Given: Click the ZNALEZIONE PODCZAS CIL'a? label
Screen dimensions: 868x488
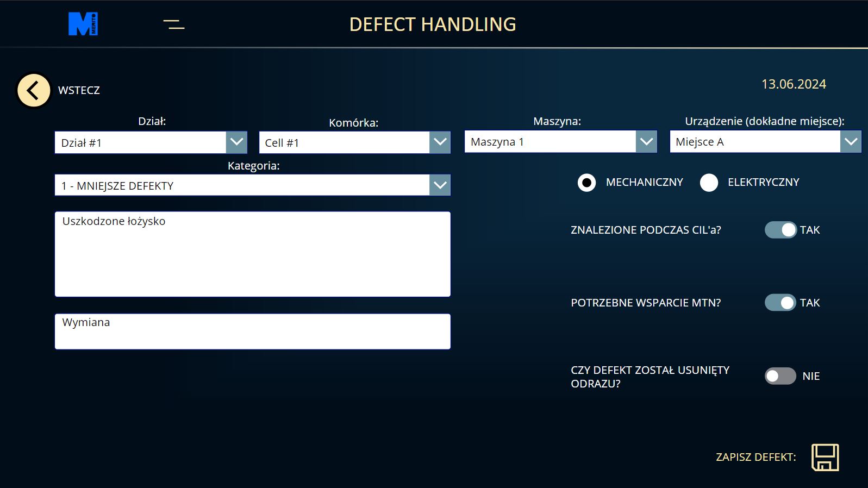Looking at the screenshot, I should pos(646,230).
